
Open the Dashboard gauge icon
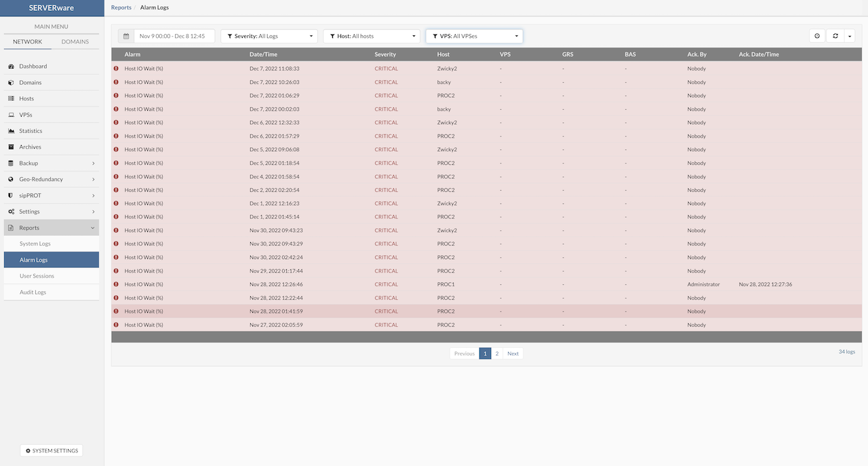[12, 66]
